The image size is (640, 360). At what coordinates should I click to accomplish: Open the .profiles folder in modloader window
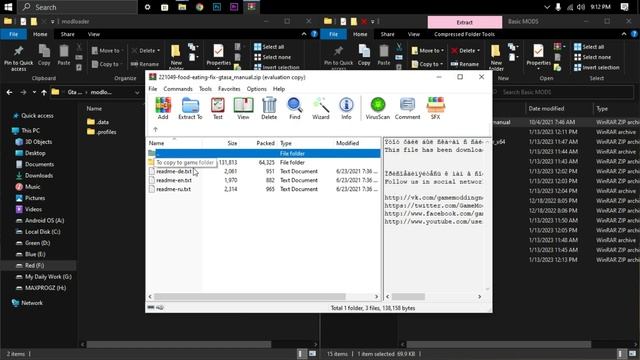pos(102,132)
